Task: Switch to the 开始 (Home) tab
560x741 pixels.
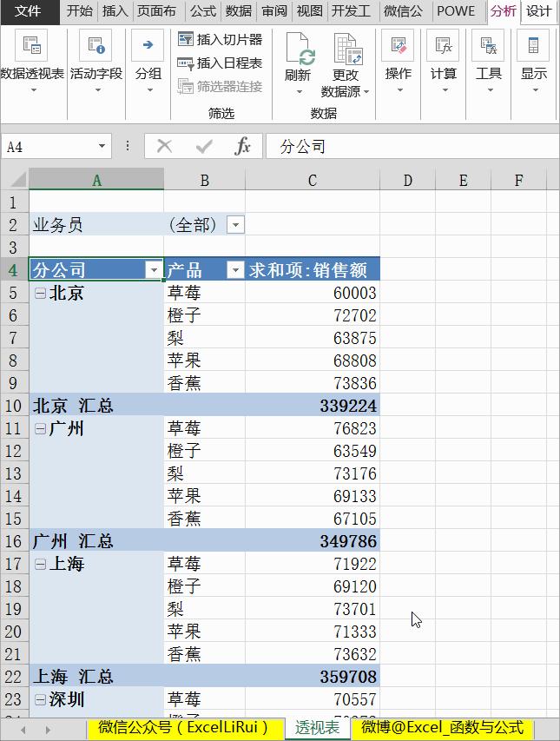Action: coord(80,11)
